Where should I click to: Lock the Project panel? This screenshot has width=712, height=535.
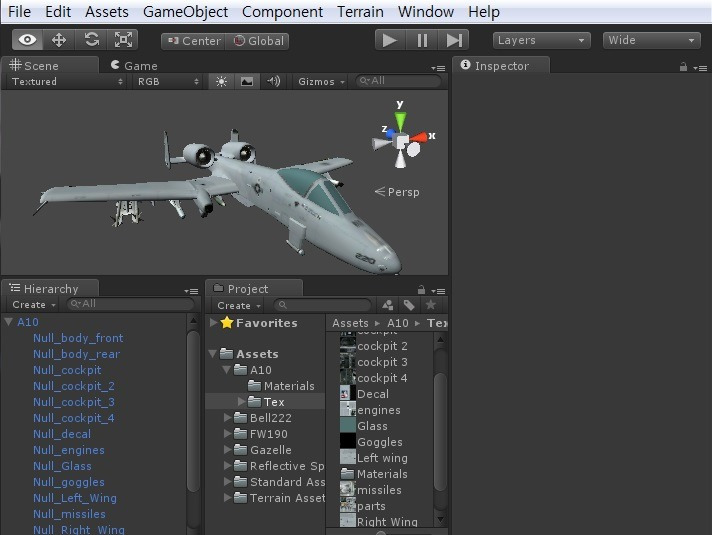(421, 290)
